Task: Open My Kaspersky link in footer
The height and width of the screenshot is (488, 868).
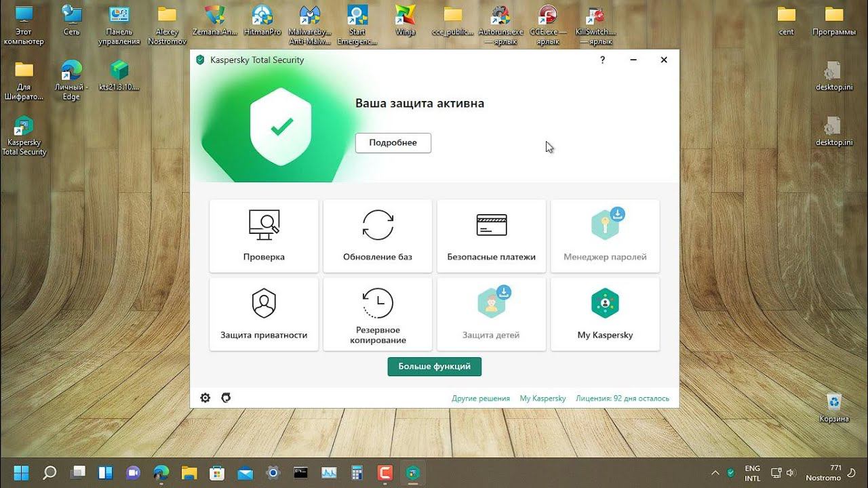Action: pos(542,399)
